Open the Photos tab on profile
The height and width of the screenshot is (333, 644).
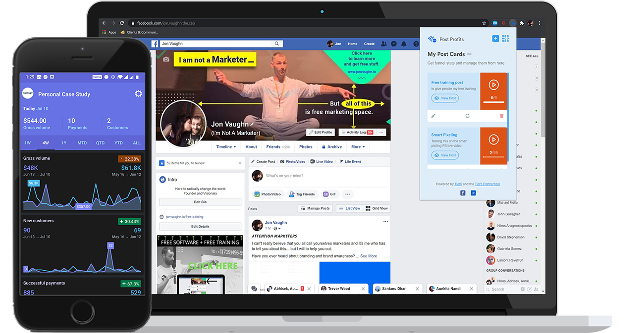point(306,147)
